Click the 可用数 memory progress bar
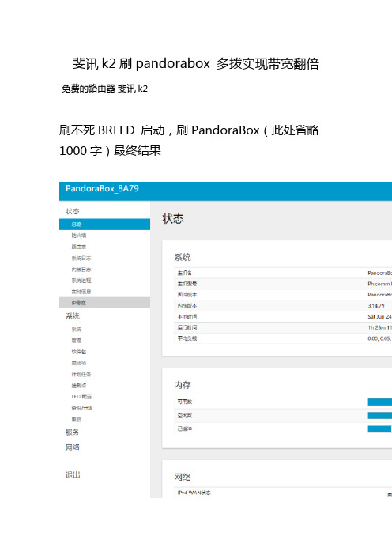The width and height of the screenshot is (392, 555). (x=379, y=402)
